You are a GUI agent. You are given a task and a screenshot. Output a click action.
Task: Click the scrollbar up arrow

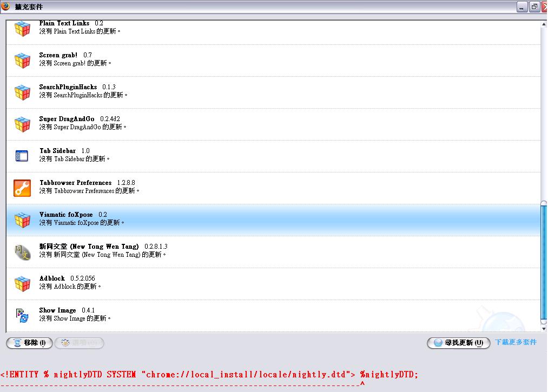(x=544, y=24)
